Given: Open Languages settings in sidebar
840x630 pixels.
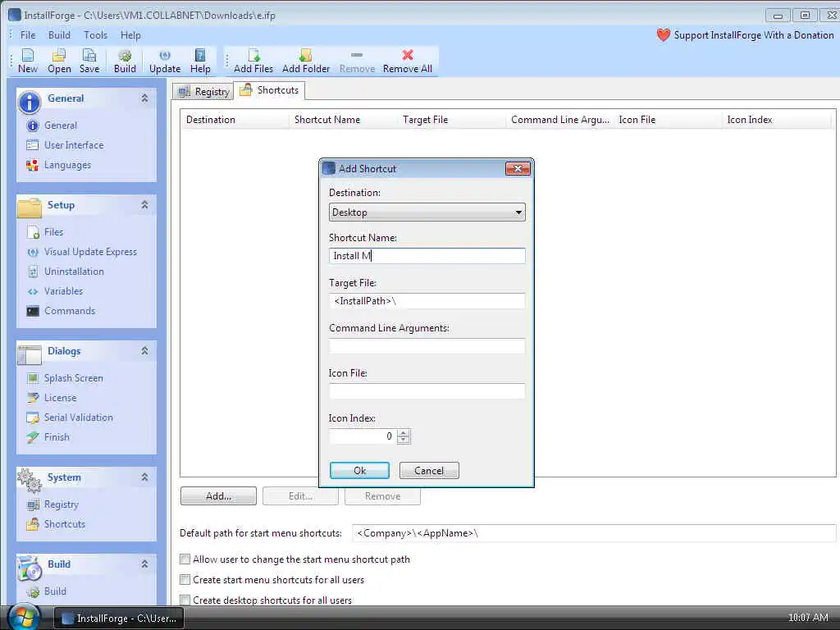Looking at the screenshot, I should click(x=58, y=165).
